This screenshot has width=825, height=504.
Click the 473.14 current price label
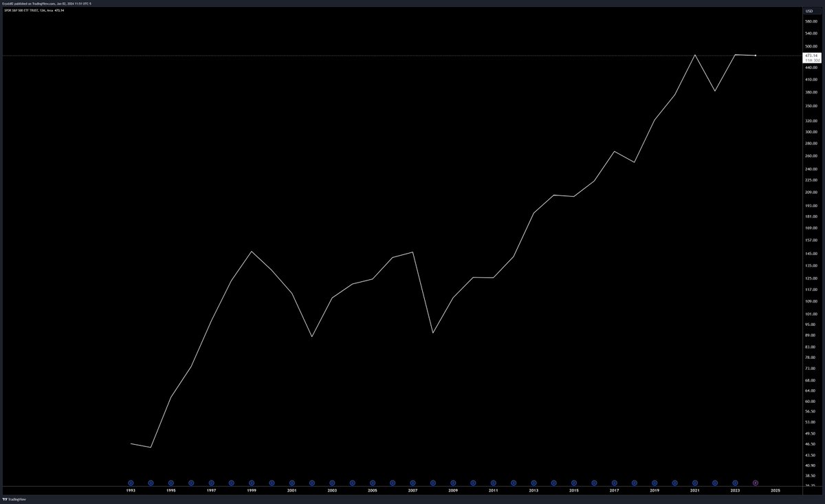click(x=812, y=55)
